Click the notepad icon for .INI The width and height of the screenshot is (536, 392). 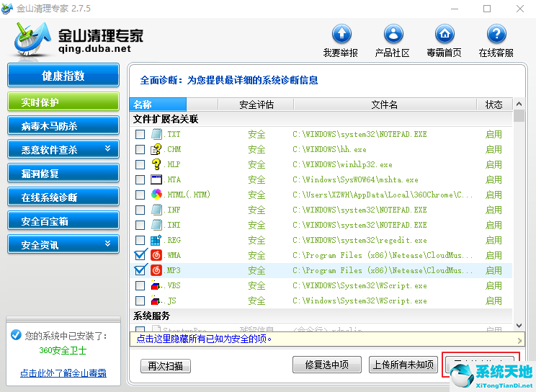(156, 225)
